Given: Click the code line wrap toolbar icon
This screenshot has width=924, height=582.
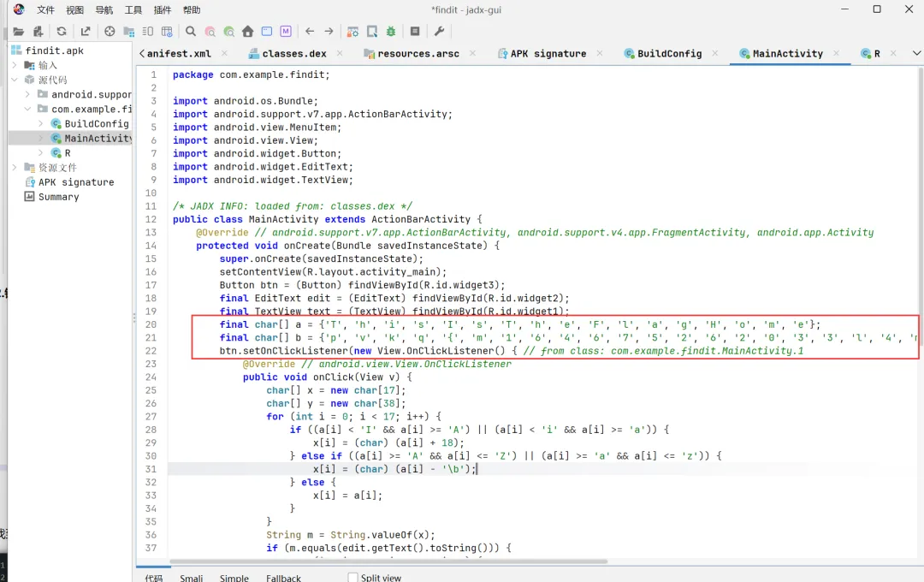Looking at the screenshot, I should pyautogui.click(x=148, y=32).
